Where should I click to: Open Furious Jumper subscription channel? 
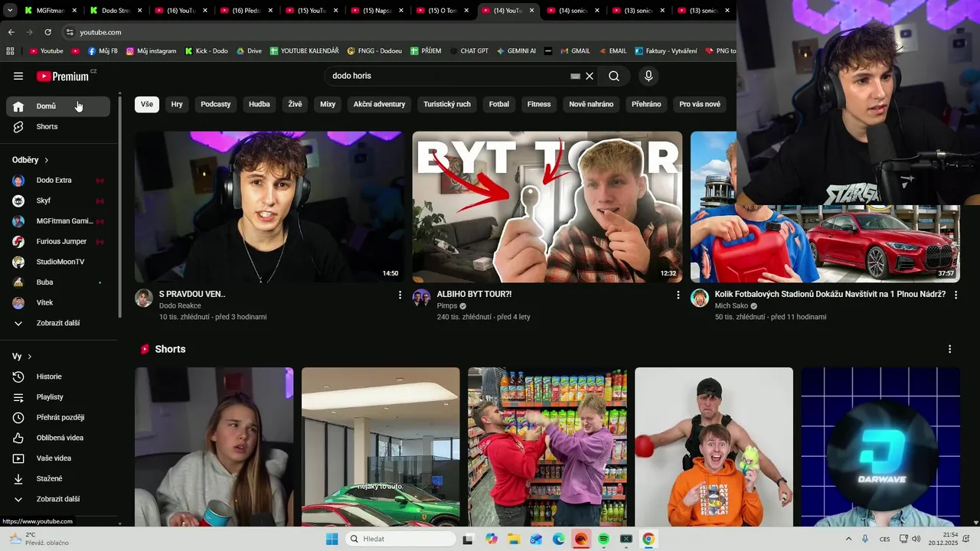tap(58, 242)
